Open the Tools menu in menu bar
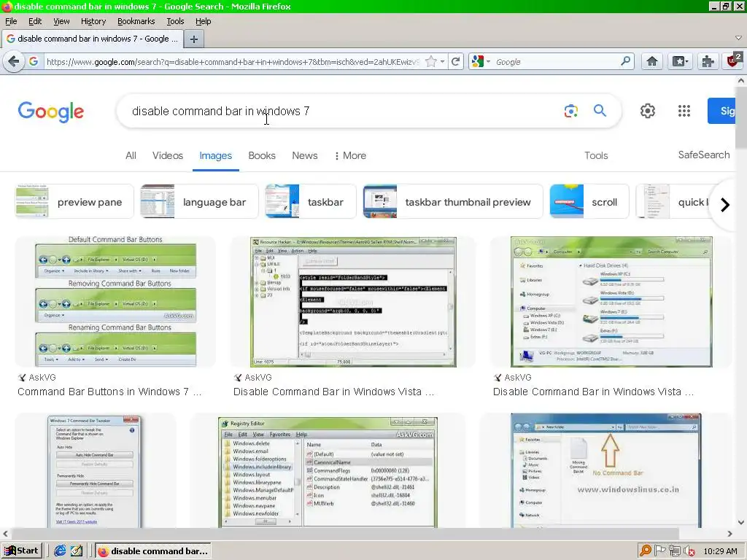 175,21
